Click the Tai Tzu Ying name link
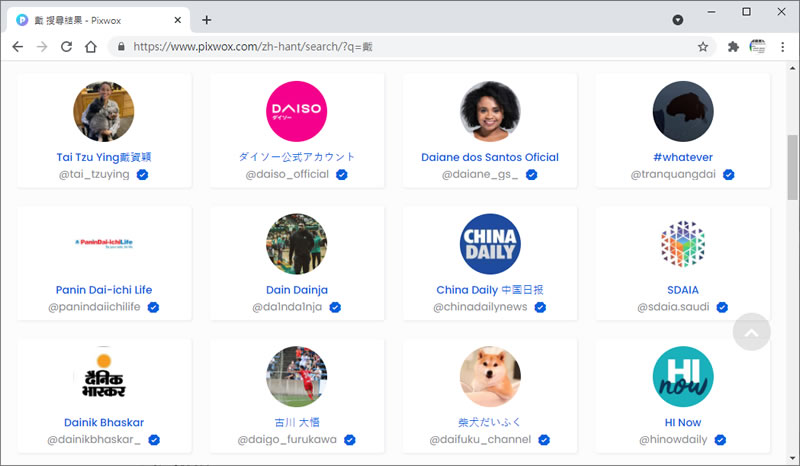The height and width of the screenshot is (466, 800). pos(104,157)
